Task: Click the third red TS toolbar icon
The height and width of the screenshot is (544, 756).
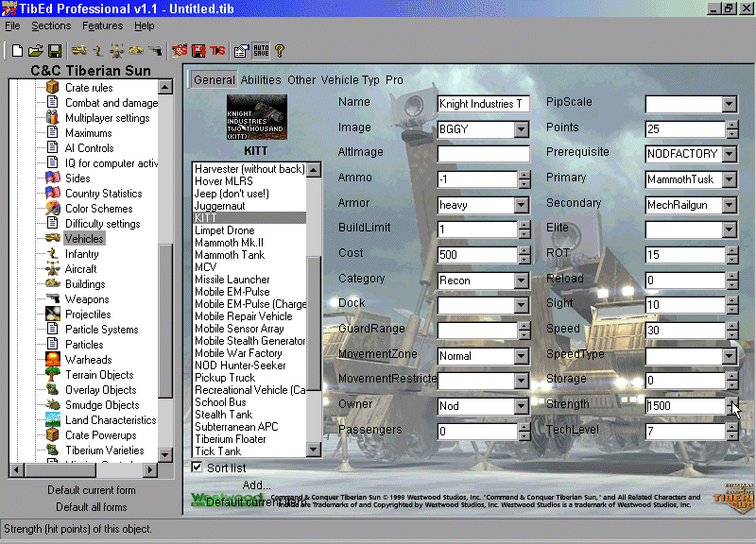Action: pyautogui.click(x=217, y=51)
